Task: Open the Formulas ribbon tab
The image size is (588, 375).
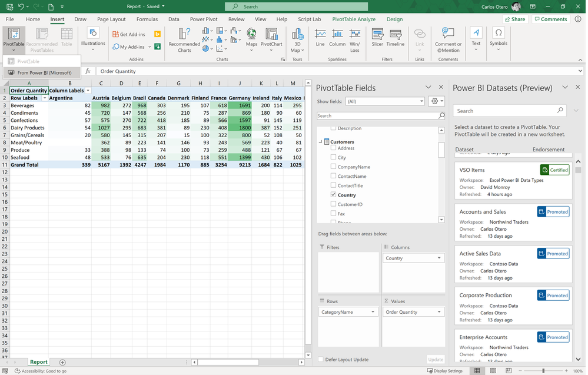Action: click(147, 19)
